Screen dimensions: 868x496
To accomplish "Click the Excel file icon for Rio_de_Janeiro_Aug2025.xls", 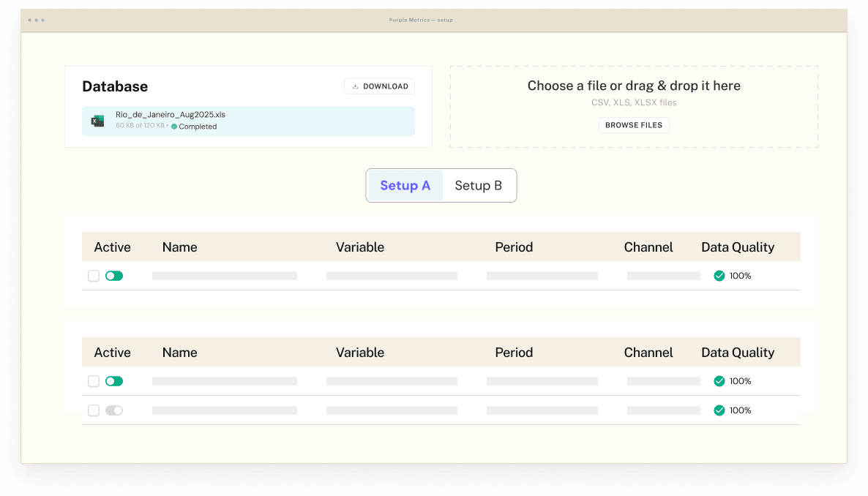I will click(x=98, y=121).
